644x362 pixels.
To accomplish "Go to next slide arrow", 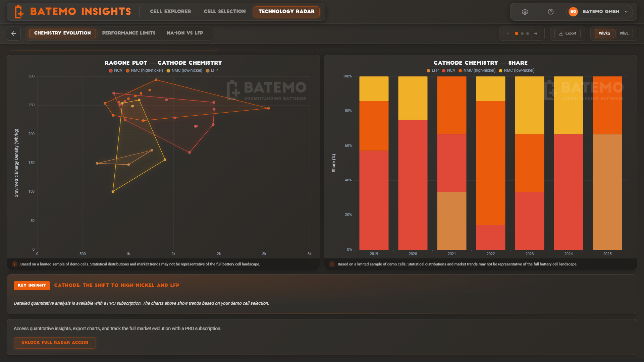I will point(536,34).
